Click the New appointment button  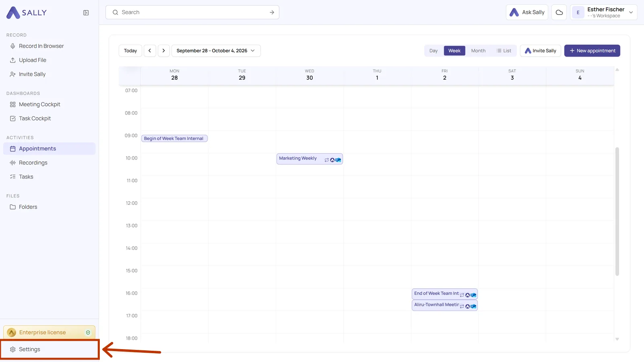coord(592,51)
